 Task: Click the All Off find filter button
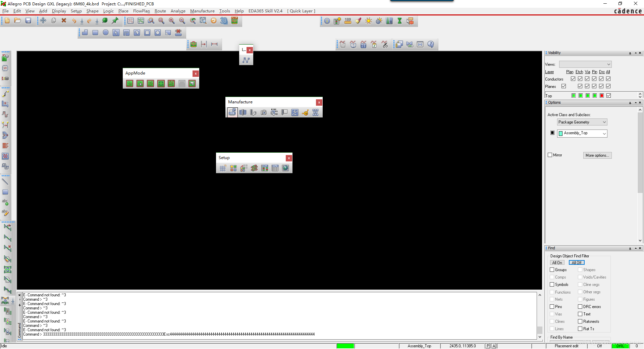click(x=577, y=263)
